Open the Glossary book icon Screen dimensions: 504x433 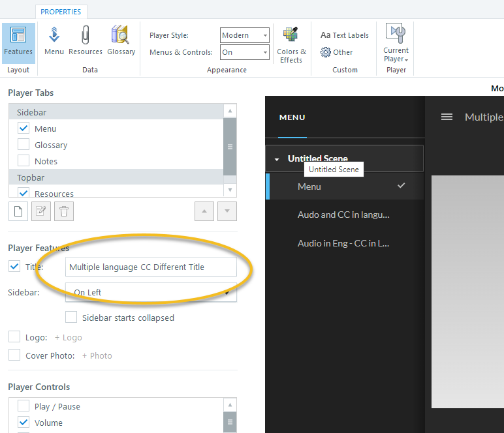pos(121,41)
